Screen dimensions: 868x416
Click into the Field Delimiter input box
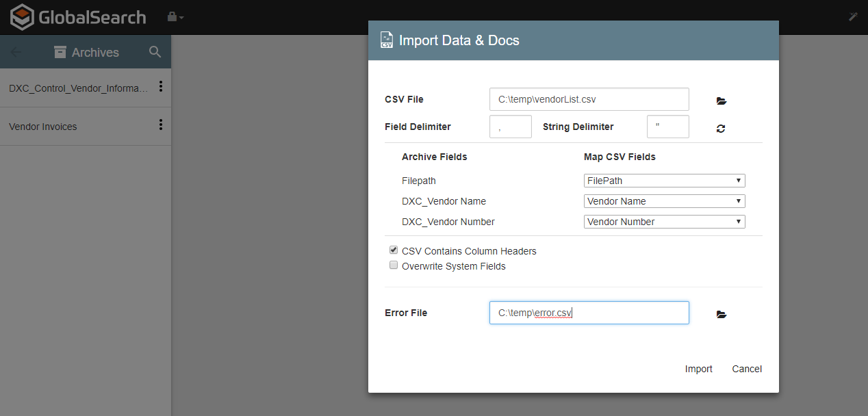click(511, 127)
